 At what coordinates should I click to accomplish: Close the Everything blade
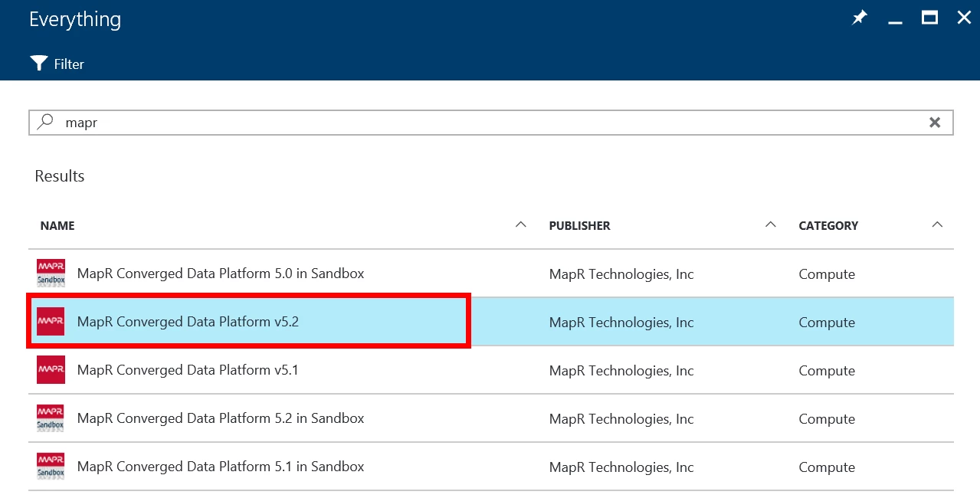964,18
